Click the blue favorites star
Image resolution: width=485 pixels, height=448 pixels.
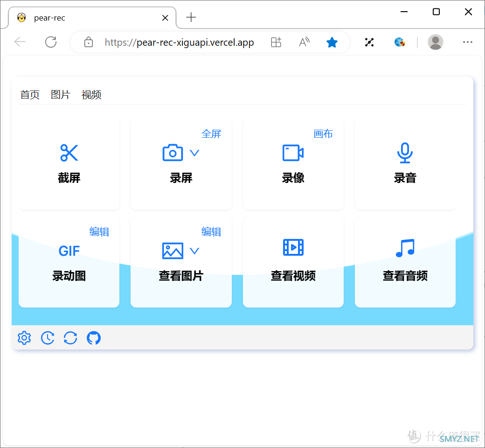point(332,42)
